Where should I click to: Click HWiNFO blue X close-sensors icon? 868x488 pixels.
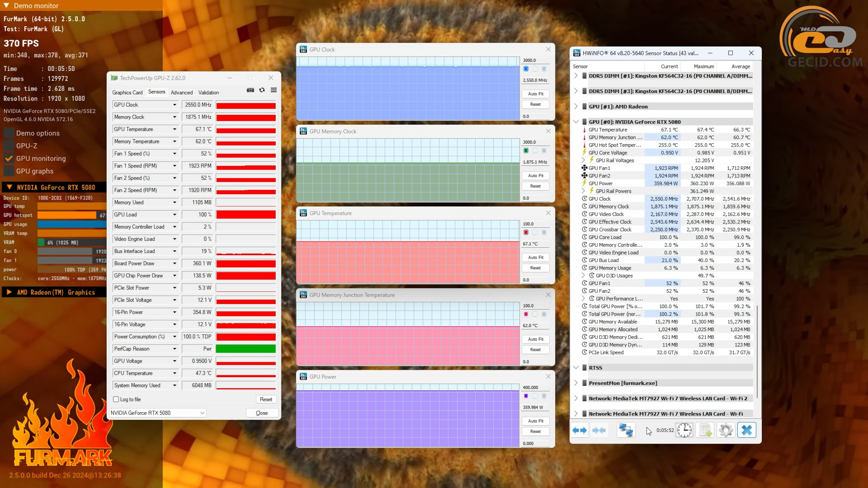pyautogui.click(x=747, y=430)
